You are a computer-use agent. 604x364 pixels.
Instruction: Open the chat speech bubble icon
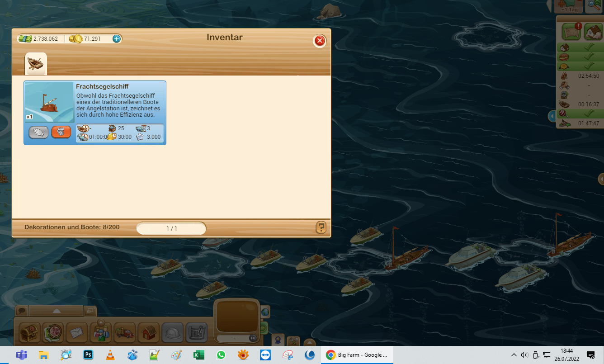[22, 311]
